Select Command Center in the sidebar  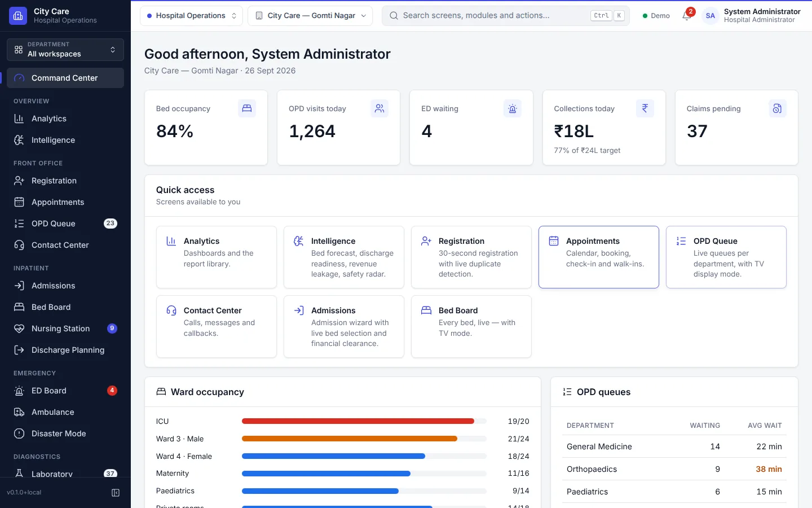point(65,78)
